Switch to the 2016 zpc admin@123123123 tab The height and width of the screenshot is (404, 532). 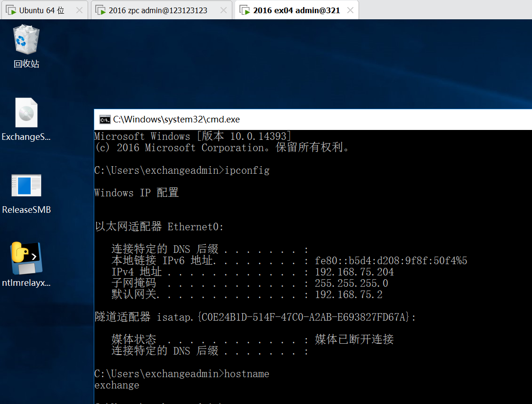coord(162,10)
